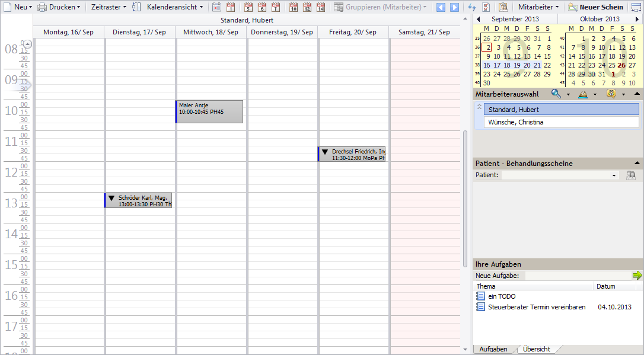Screen dimensions: 644x355
Task: Open Gruppieren (Mitarbeiter) dropdown
Action: tap(380, 7)
